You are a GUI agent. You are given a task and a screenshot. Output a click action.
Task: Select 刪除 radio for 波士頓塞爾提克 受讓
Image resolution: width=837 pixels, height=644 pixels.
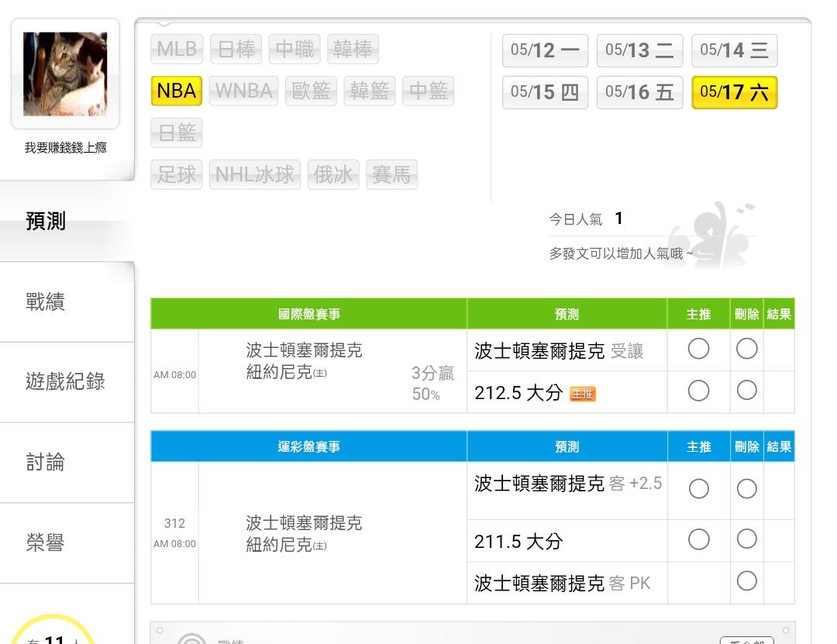click(x=746, y=349)
